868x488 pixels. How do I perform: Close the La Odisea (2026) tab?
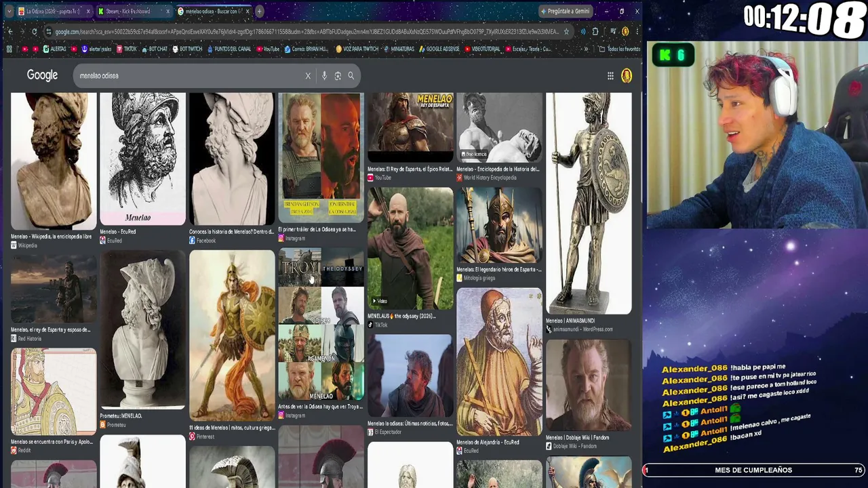[87, 11]
